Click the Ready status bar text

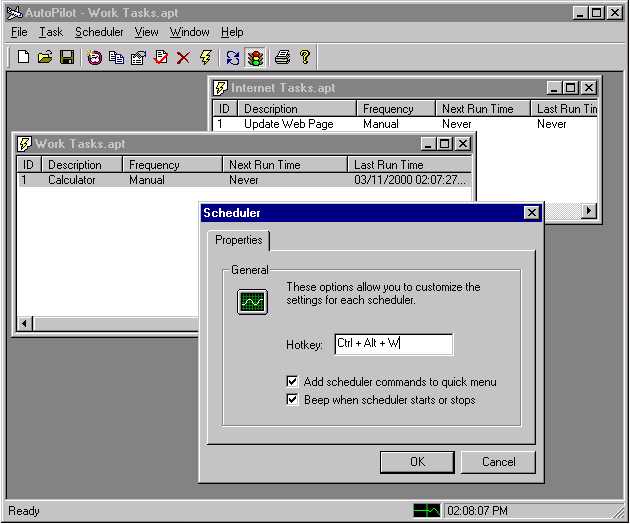24,511
